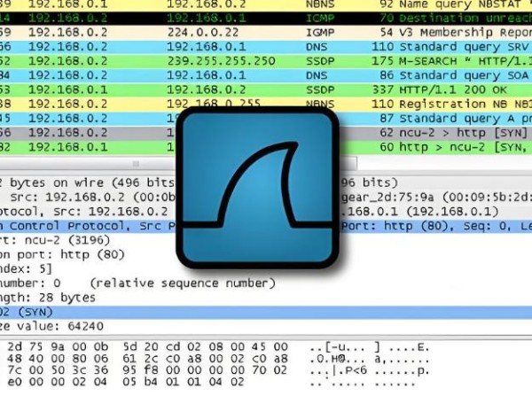Click the ASCII text '..[-u... ] ....E.'
The height and width of the screenshot is (396, 532).
tap(370, 347)
